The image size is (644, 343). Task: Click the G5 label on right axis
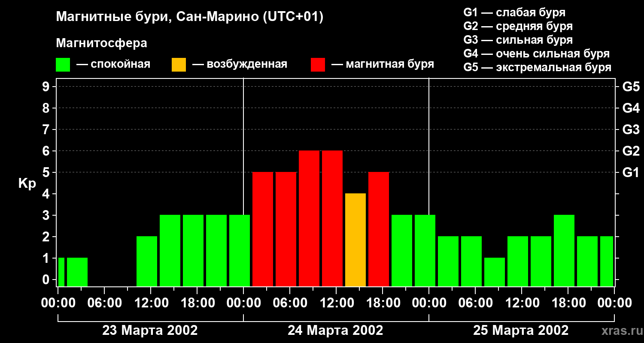coord(631,87)
